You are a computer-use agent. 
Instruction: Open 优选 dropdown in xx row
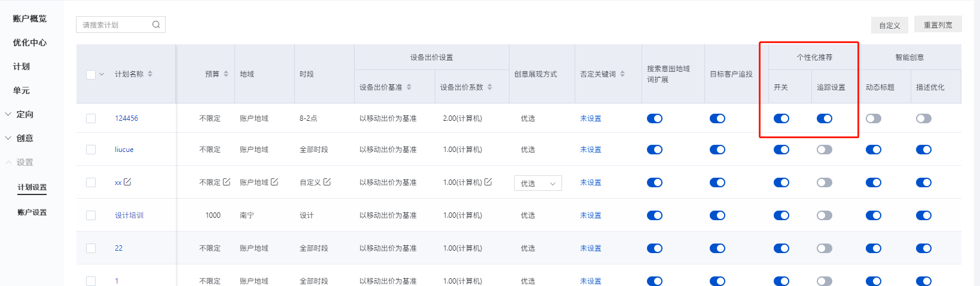click(x=538, y=183)
